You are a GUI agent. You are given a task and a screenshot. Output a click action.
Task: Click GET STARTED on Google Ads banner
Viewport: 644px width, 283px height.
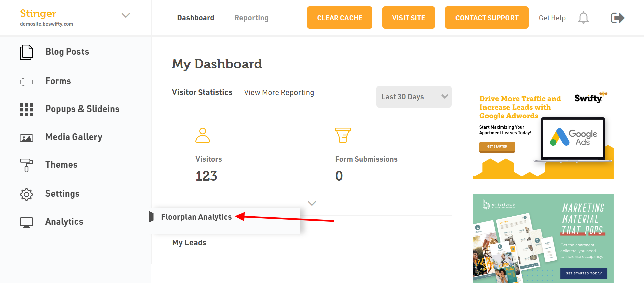497,147
